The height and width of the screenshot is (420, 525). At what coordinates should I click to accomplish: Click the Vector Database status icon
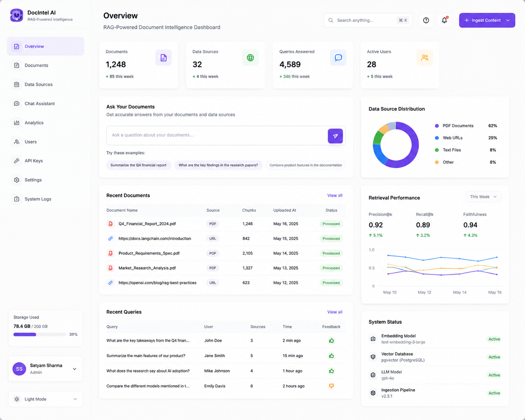373,357
